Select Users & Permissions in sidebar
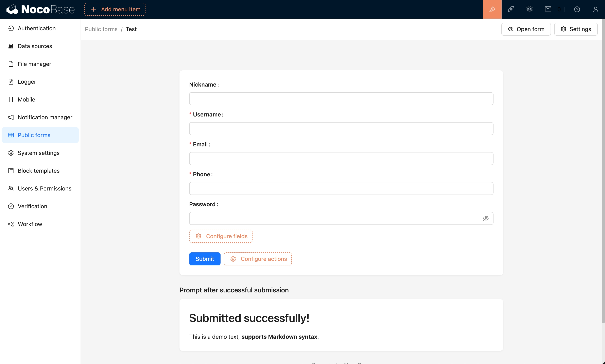Image resolution: width=605 pixels, height=364 pixels. 45,188
